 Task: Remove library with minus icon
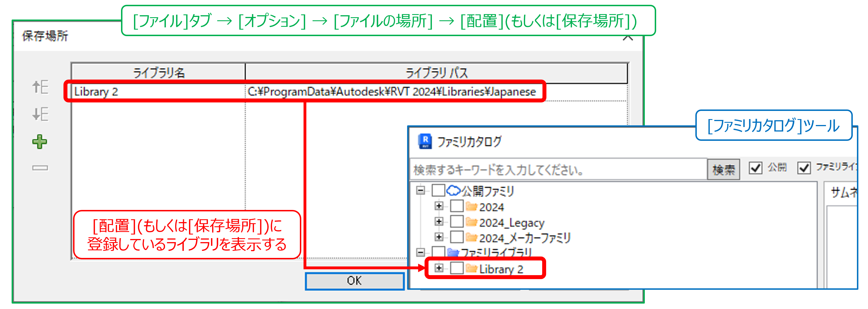tap(40, 167)
